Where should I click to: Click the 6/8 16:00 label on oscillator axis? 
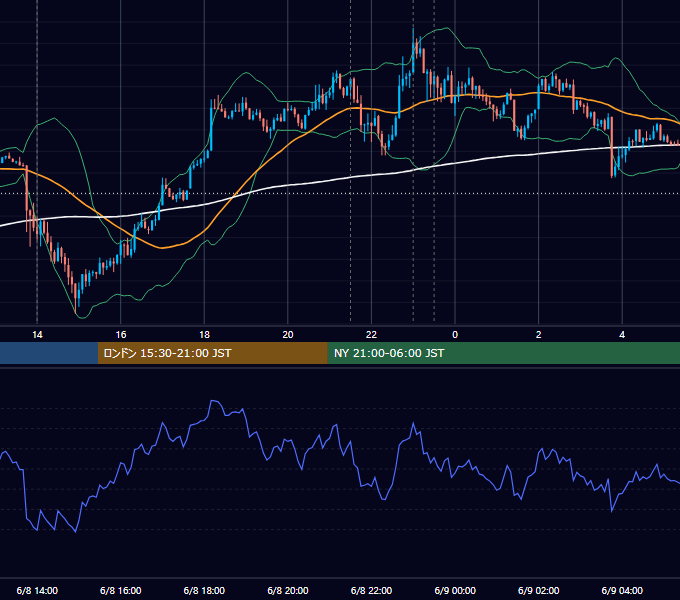[121, 590]
